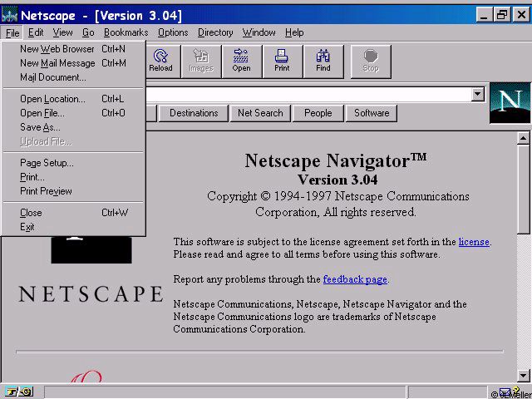
Task: Click the vertical scrollbar down arrow
Action: 523,375
